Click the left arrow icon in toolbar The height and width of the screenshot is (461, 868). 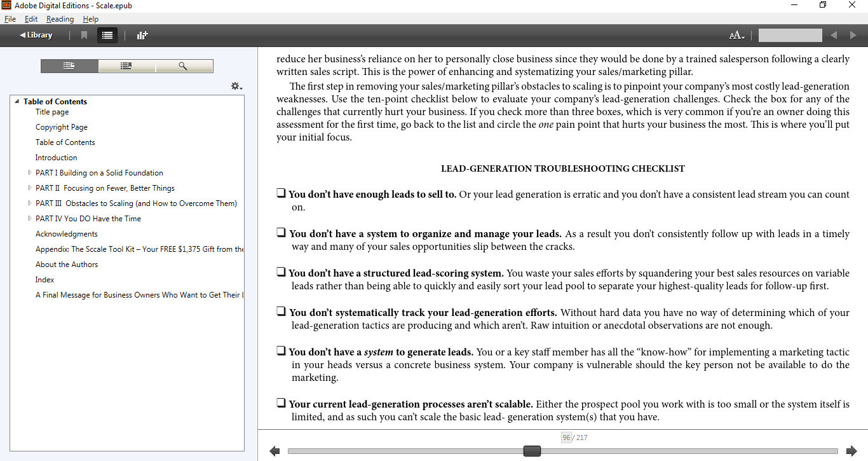[834, 36]
